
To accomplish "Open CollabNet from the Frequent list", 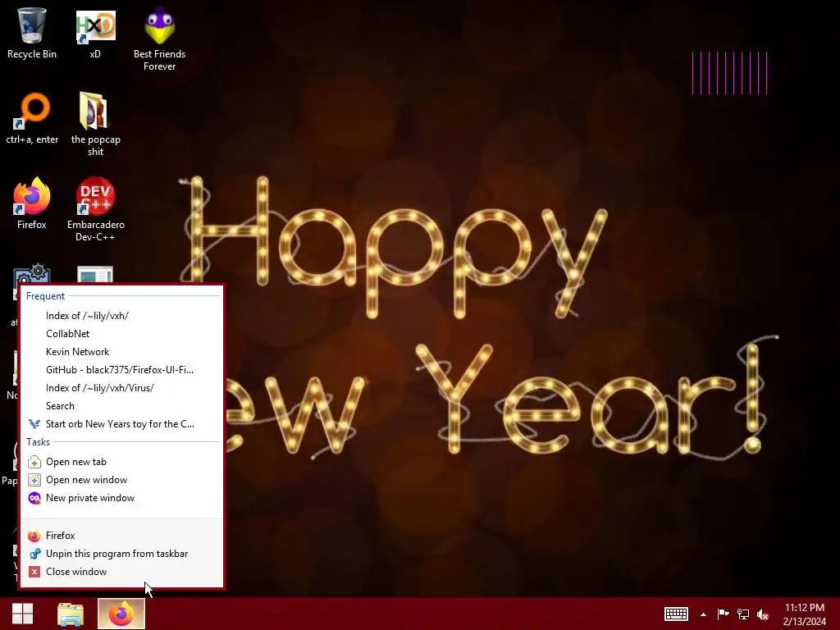I will (x=121, y=334).
